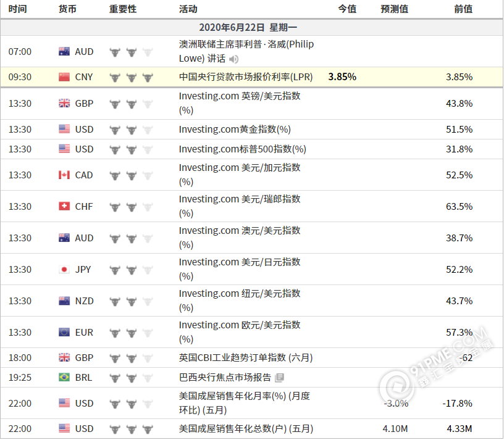Screen dimensions: 504x440
Task: Click the 前值 column header
Action: point(463,9)
